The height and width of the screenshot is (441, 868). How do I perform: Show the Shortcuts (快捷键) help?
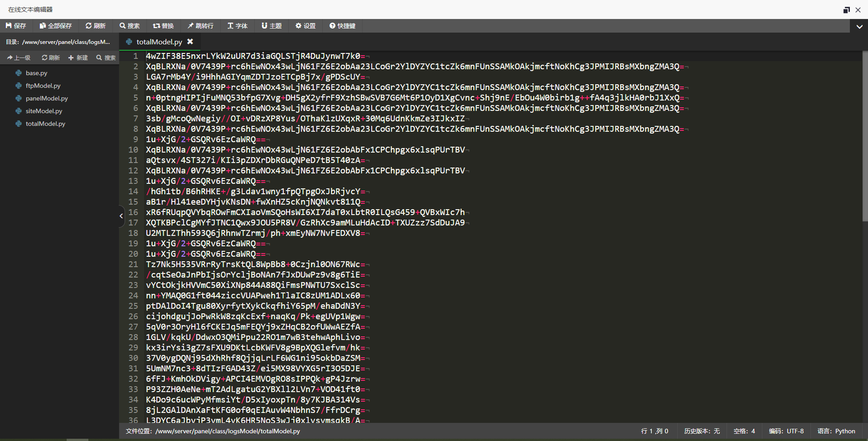click(342, 26)
